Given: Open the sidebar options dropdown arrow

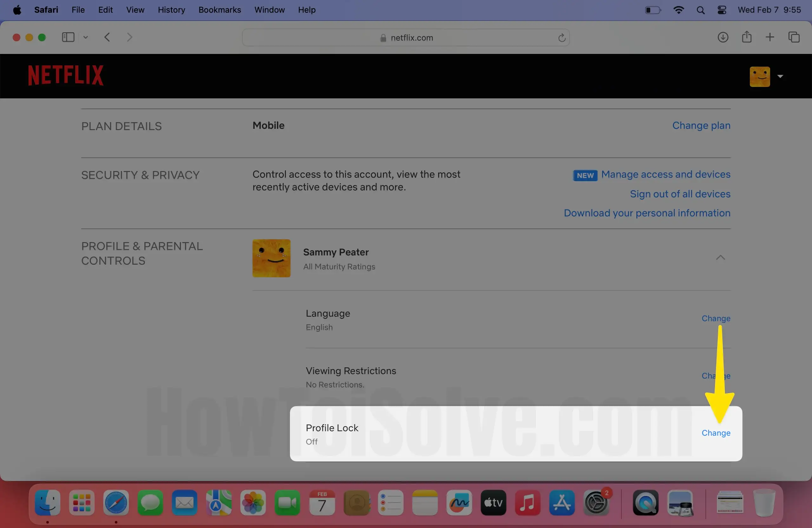Looking at the screenshot, I should pyautogui.click(x=86, y=37).
